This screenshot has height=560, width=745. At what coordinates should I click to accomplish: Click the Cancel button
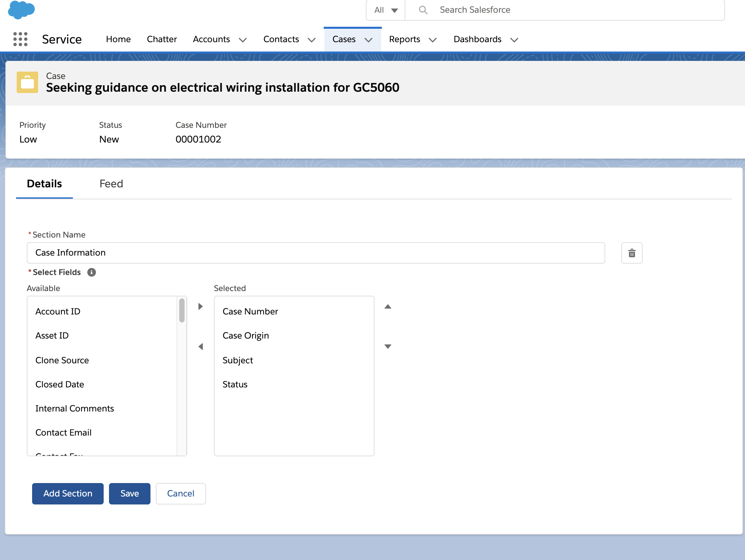tap(181, 493)
